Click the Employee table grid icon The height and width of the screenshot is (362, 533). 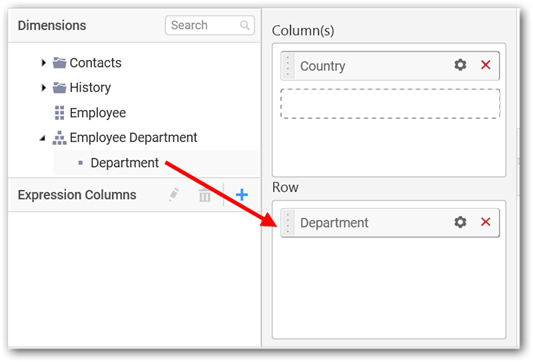tap(59, 113)
